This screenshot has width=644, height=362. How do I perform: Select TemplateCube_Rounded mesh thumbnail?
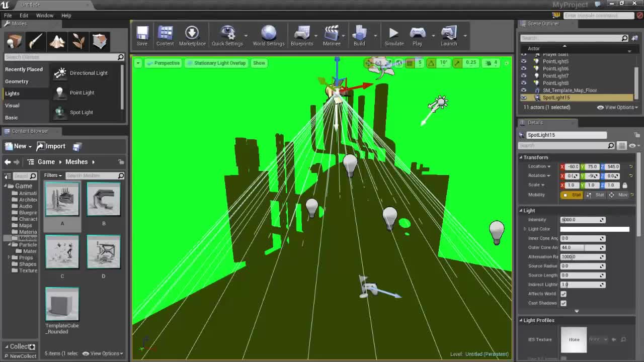pyautogui.click(x=62, y=304)
